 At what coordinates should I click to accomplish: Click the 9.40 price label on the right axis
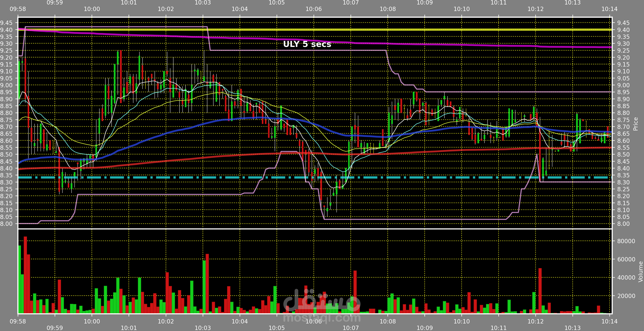click(623, 30)
